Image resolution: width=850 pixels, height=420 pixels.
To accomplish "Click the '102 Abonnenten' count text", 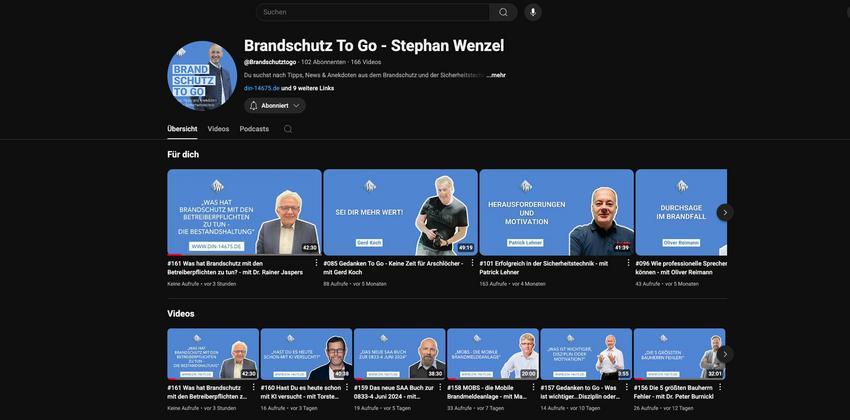I will tap(323, 62).
